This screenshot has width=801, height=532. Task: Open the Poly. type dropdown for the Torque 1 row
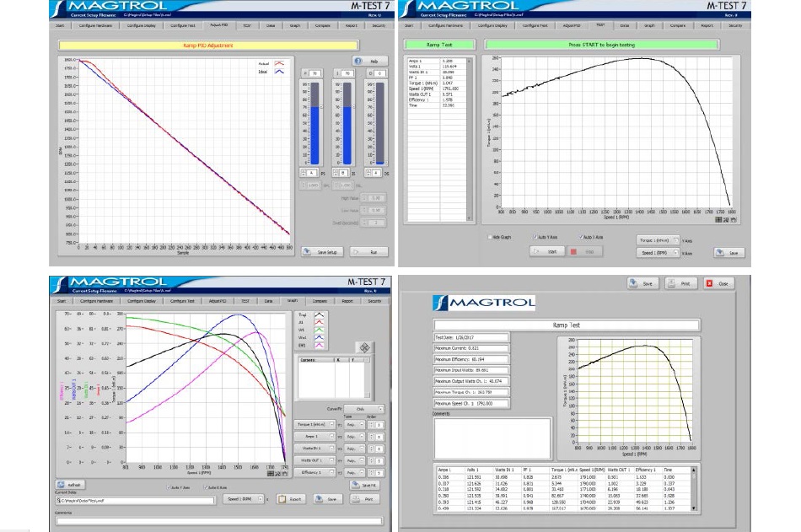click(354, 425)
